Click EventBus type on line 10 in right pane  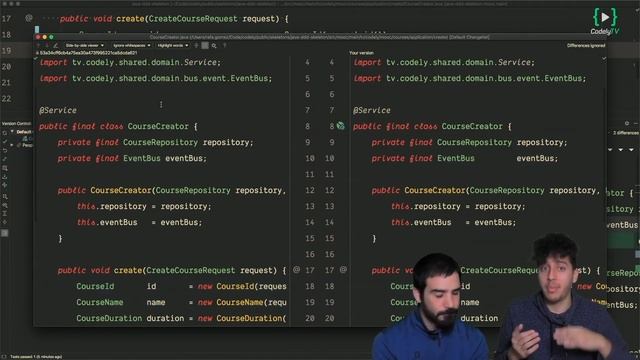click(x=456, y=158)
